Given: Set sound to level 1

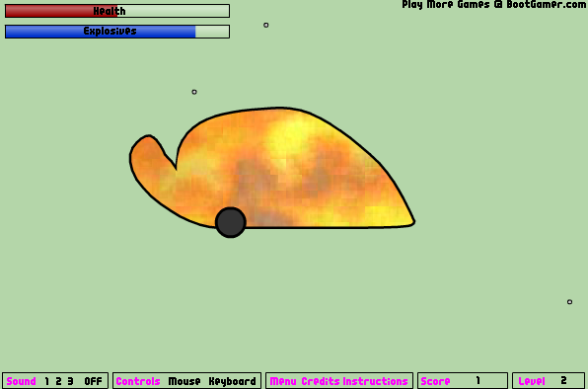Looking at the screenshot, I should [47, 381].
